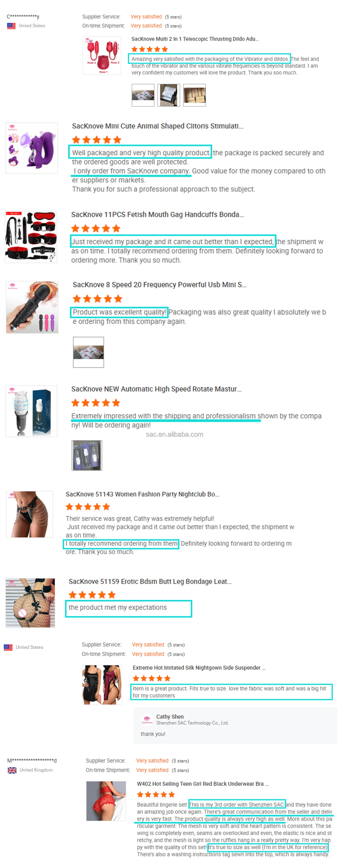Viewport: 349px width, 868px height.
Task: Open second review photo under Telescopic review
Action: [169, 95]
